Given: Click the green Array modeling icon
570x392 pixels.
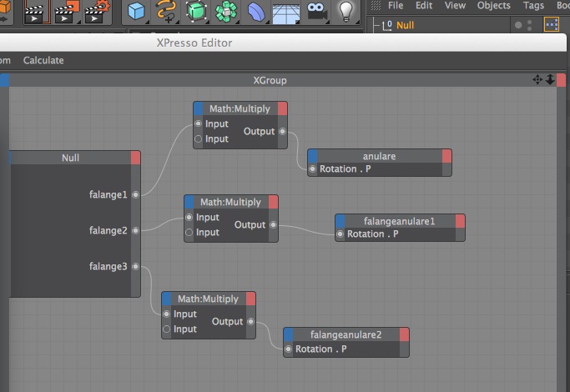Looking at the screenshot, I should point(226,12).
